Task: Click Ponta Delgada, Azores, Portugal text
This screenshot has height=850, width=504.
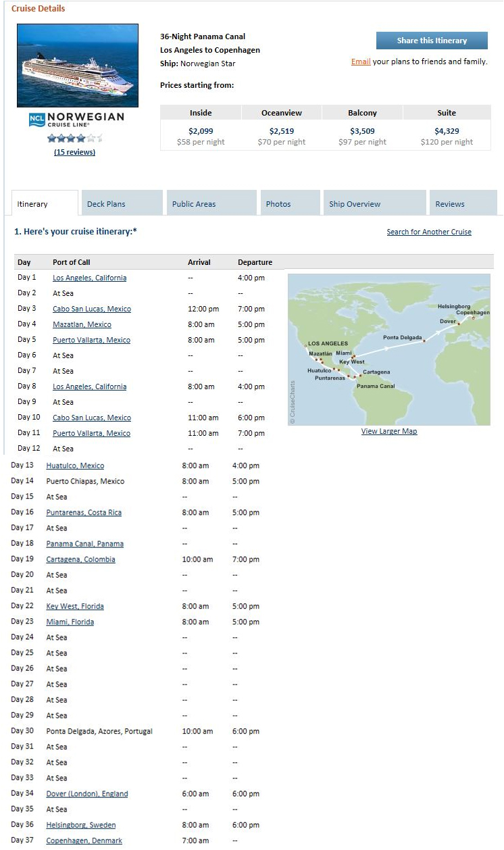Action: (x=99, y=731)
